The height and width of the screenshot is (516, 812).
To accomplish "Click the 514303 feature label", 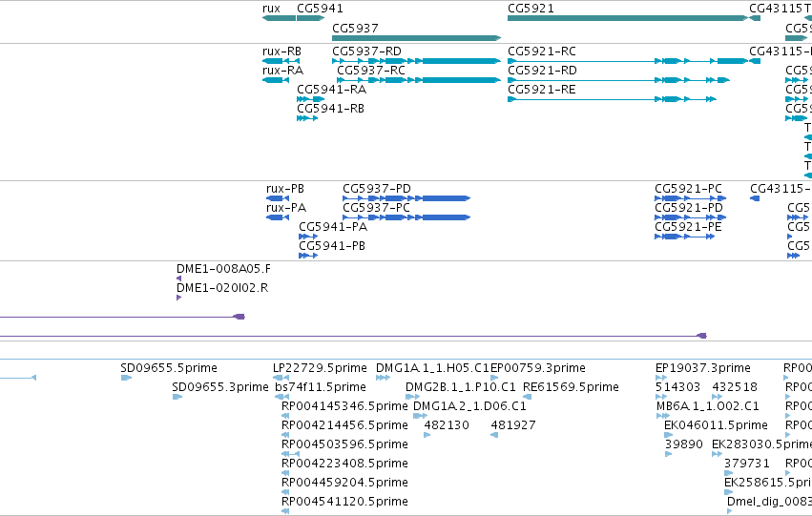I will pyautogui.click(x=677, y=387).
